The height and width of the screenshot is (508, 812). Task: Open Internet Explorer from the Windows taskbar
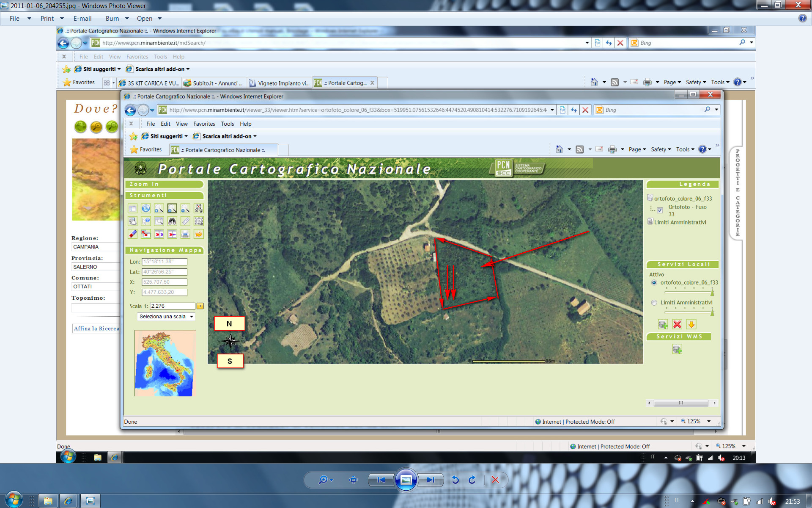(68, 501)
